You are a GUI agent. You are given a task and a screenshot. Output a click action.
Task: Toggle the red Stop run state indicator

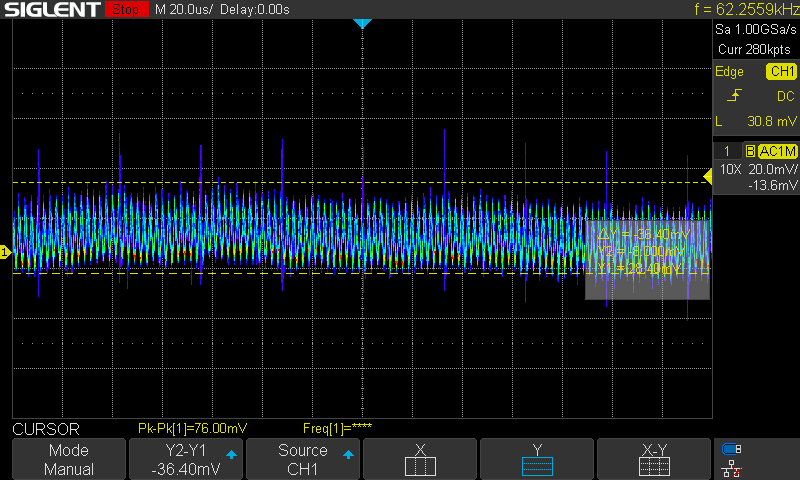[125, 9]
